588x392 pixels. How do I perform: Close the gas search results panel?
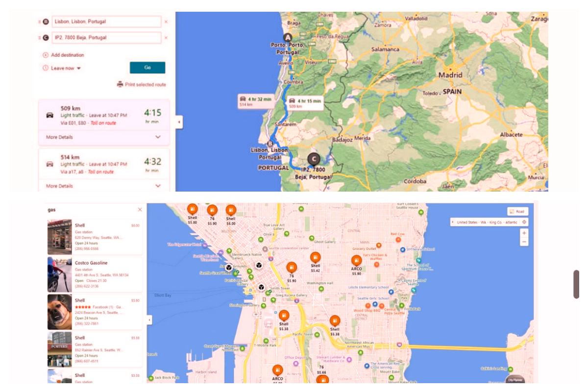point(140,210)
